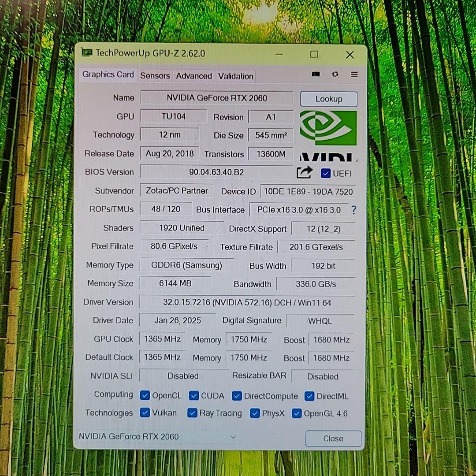Click the share icon next to BIOS Version
Image resolution: width=476 pixels, height=476 pixels.
pos(304,173)
